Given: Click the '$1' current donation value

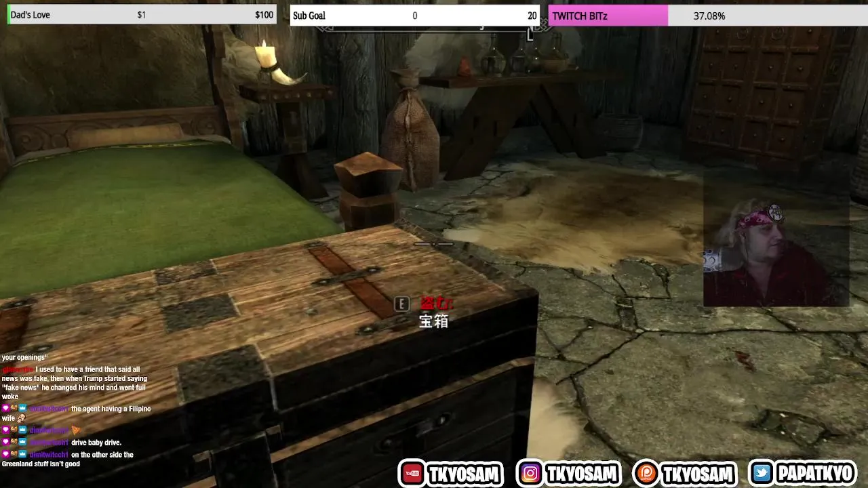Looking at the screenshot, I should point(141,15).
